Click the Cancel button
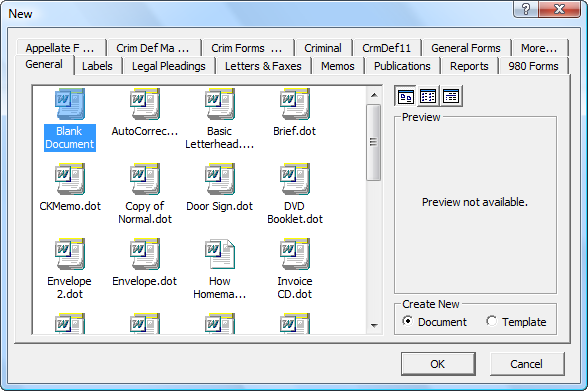Image resolution: width=588 pixels, height=391 pixels. 526,364
